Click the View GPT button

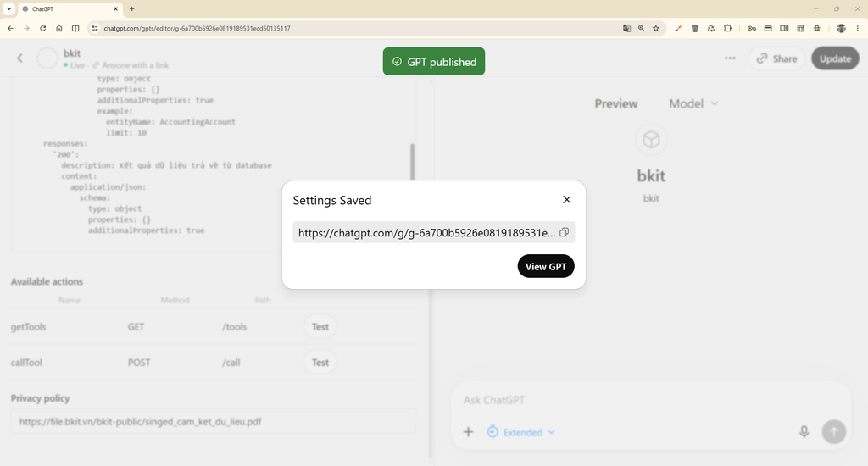pos(546,266)
